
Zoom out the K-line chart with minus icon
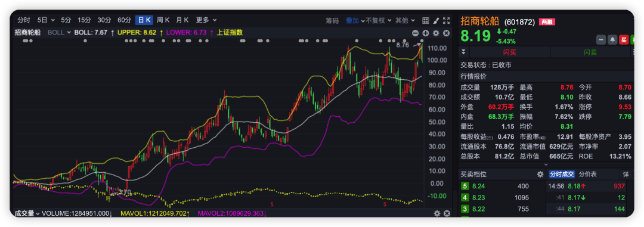coord(415,33)
